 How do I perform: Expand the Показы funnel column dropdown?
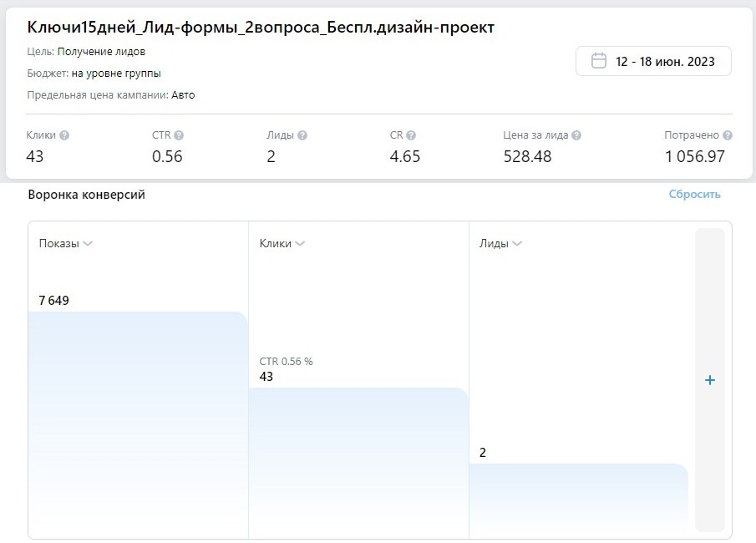tap(65, 244)
